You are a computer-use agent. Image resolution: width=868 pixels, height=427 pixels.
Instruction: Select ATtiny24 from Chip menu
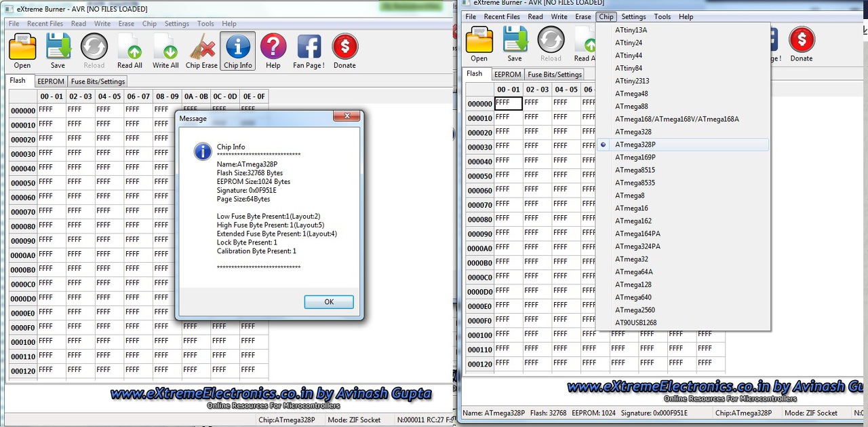[x=683, y=43]
